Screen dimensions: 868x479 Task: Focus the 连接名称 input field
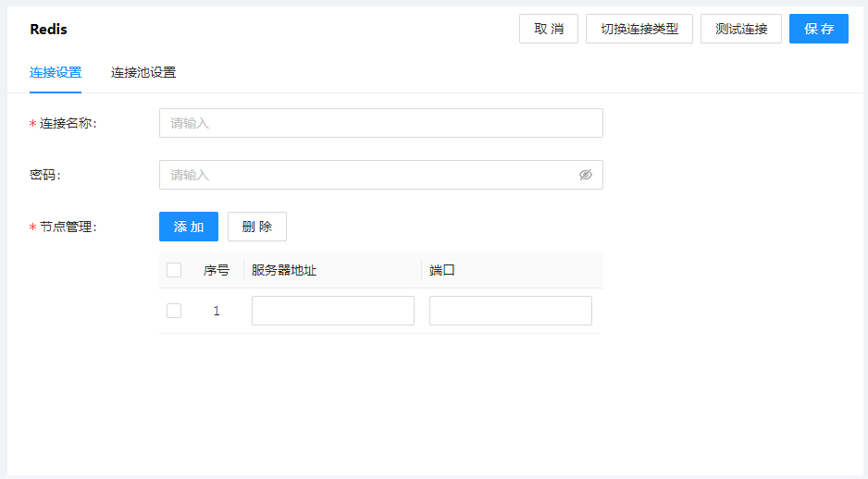pyautogui.click(x=380, y=123)
